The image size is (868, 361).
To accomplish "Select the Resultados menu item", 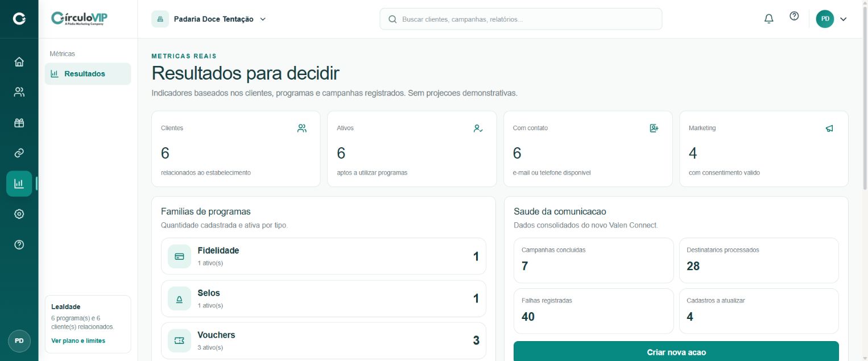I will pyautogui.click(x=88, y=74).
